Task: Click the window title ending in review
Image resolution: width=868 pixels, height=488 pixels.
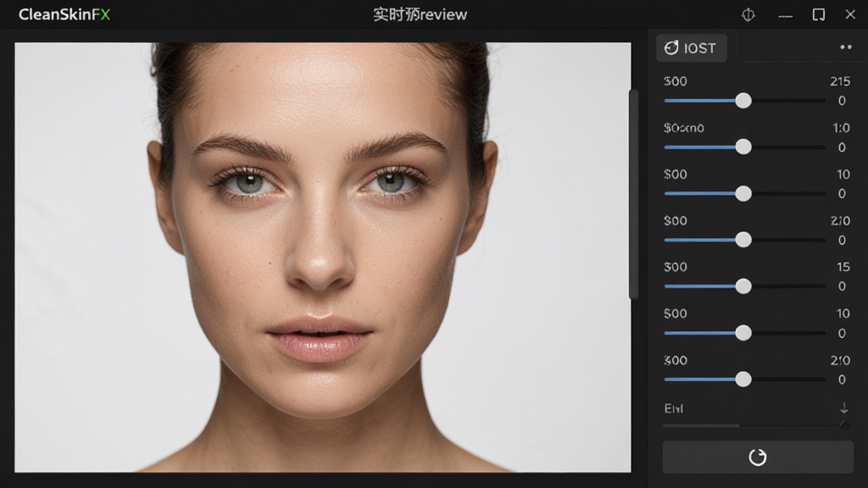Action: [x=420, y=14]
